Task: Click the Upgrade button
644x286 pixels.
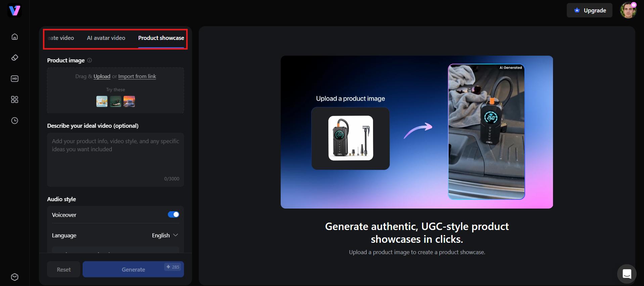Action: pyautogui.click(x=590, y=10)
